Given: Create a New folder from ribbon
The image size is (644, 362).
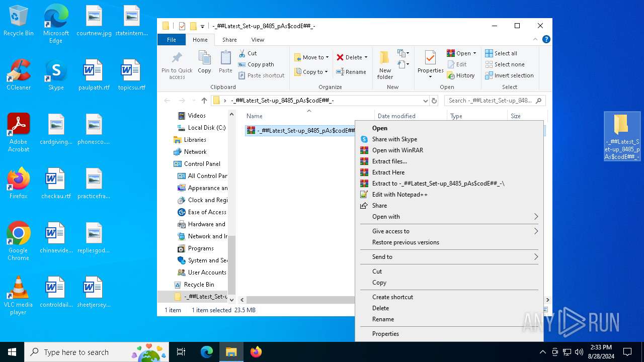Looking at the screenshot, I should pyautogui.click(x=385, y=65).
